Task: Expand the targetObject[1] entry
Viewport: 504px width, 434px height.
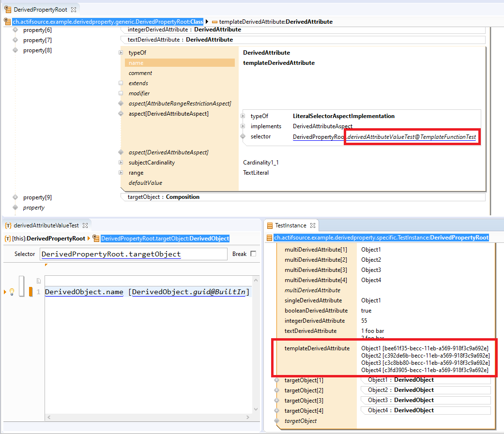Action: tap(277, 380)
